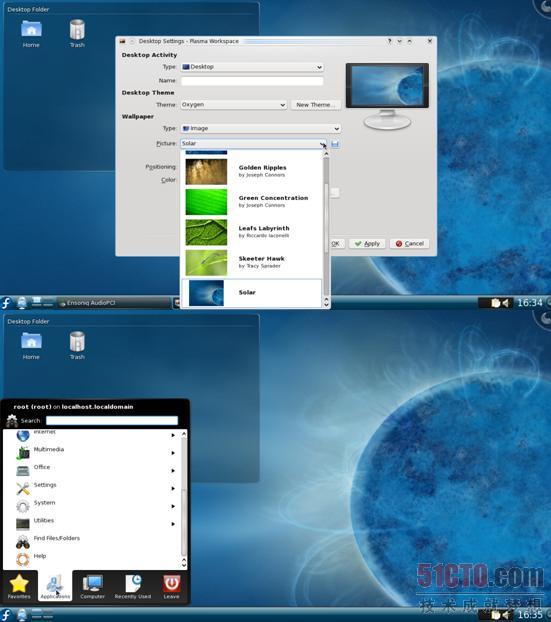551x622 pixels.
Task: Expand the Office submenu arrow
Action: 173,471
